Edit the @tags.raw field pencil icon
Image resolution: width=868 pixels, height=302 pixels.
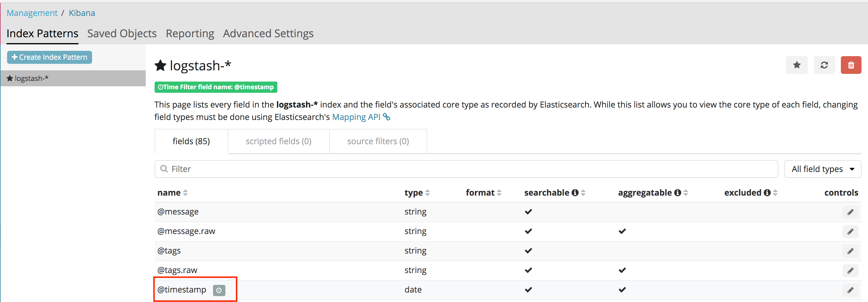coord(850,271)
